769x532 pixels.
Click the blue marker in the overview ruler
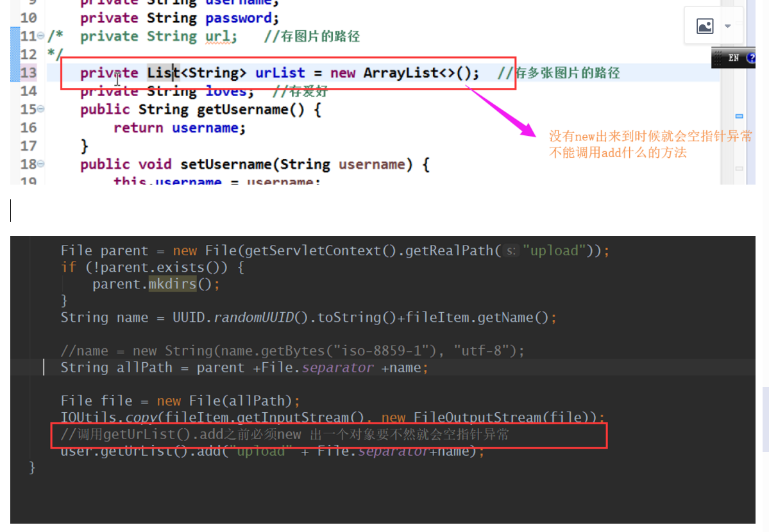point(739,116)
